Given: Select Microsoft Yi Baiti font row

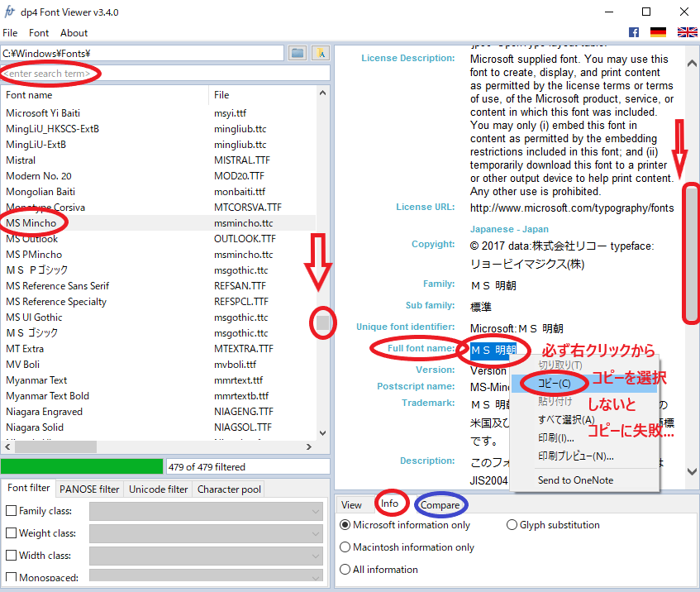Looking at the screenshot, I should click(159, 113).
